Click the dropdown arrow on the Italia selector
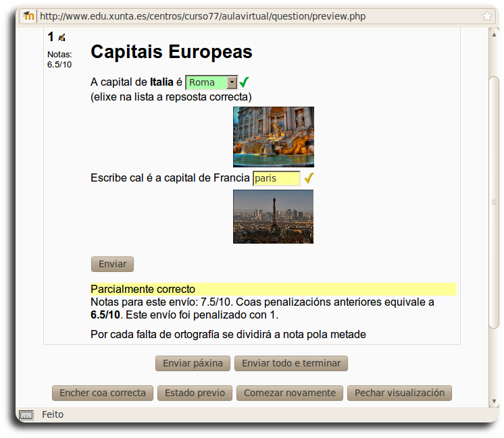The width and height of the screenshot is (504, 438). pyautogui.click(x=232, y=82)
